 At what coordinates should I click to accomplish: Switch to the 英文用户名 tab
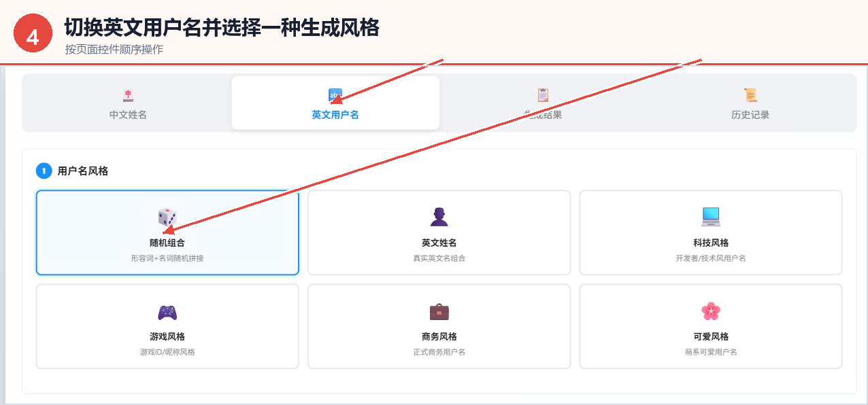[335, 103]
